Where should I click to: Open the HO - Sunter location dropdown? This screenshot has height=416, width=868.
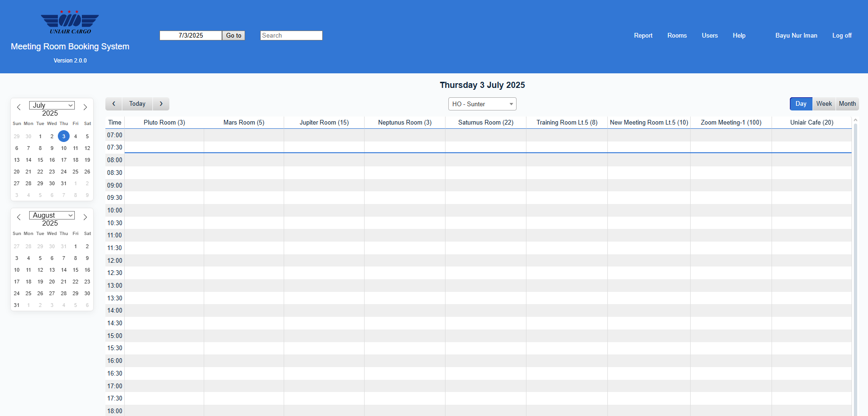[x=482, y=104]
